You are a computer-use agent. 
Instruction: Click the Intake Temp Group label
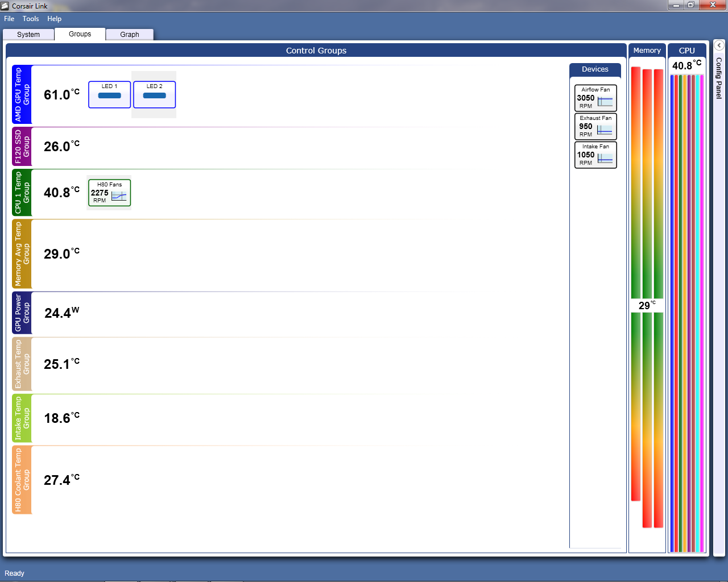click(22, 418)
